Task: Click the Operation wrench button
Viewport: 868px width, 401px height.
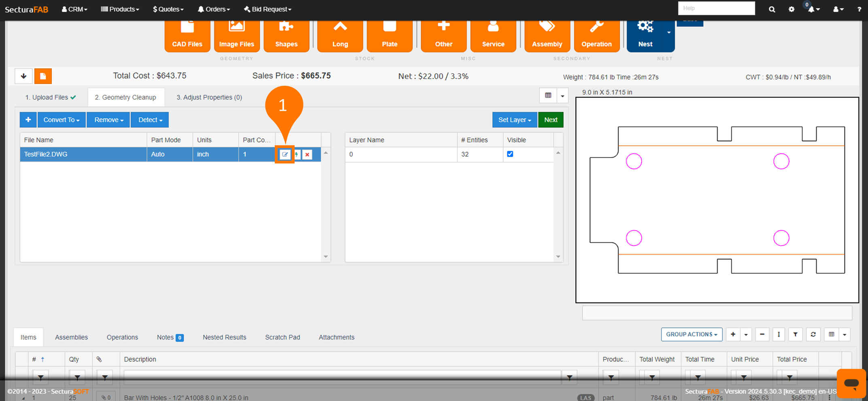Action: 597,36
